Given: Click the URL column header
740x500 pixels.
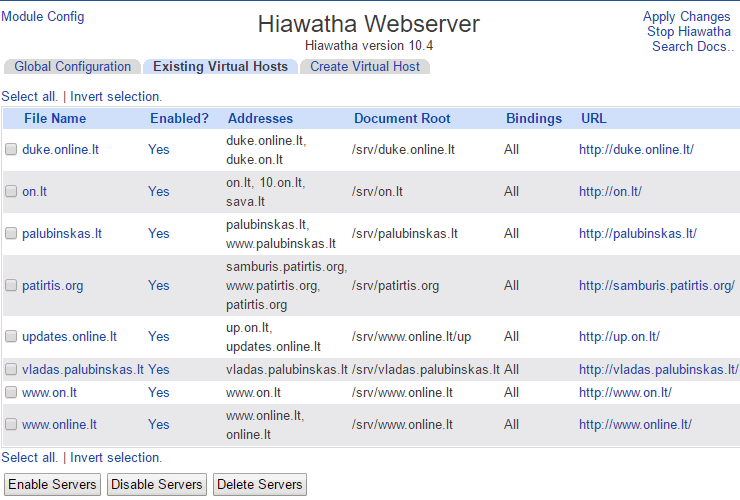Looking at the screenshot, I should click(594, 119).
